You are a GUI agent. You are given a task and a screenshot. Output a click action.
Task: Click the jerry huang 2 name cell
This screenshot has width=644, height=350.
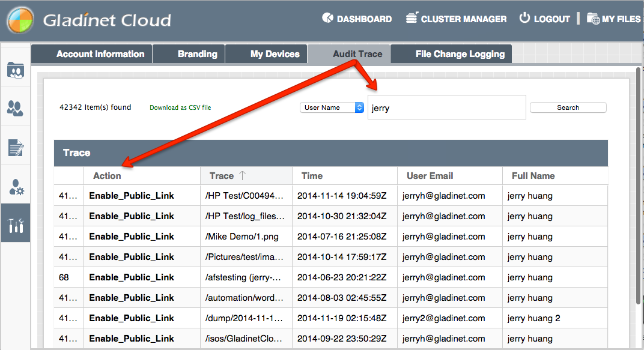click(x=555, y=318)
